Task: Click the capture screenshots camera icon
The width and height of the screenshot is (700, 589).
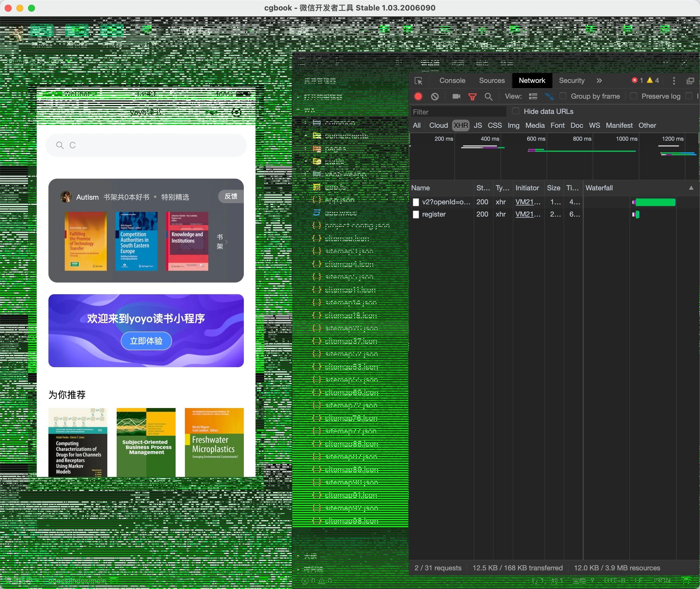Action: click(x=456, y=97)
